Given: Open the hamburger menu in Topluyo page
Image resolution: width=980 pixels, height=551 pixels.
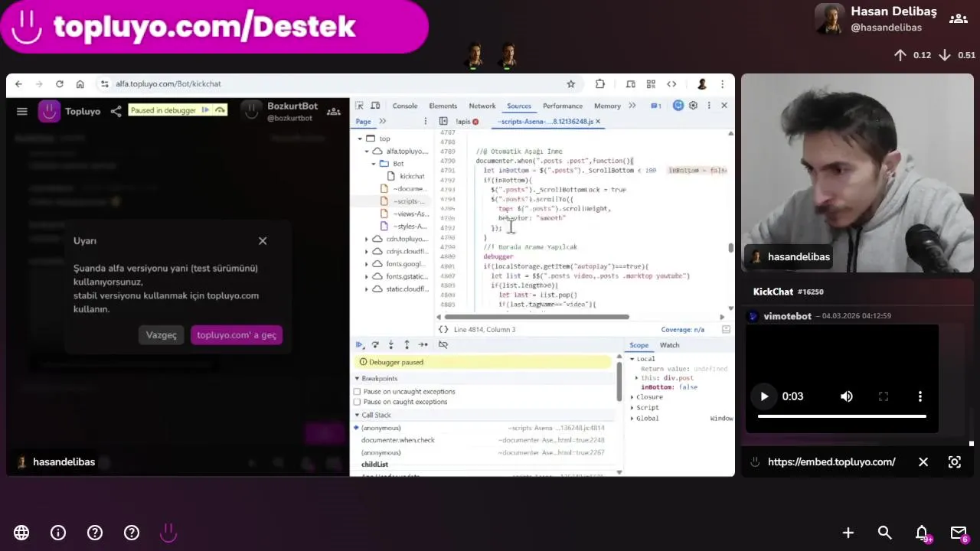Looking at the screenshot, I should tap(22, 111).
